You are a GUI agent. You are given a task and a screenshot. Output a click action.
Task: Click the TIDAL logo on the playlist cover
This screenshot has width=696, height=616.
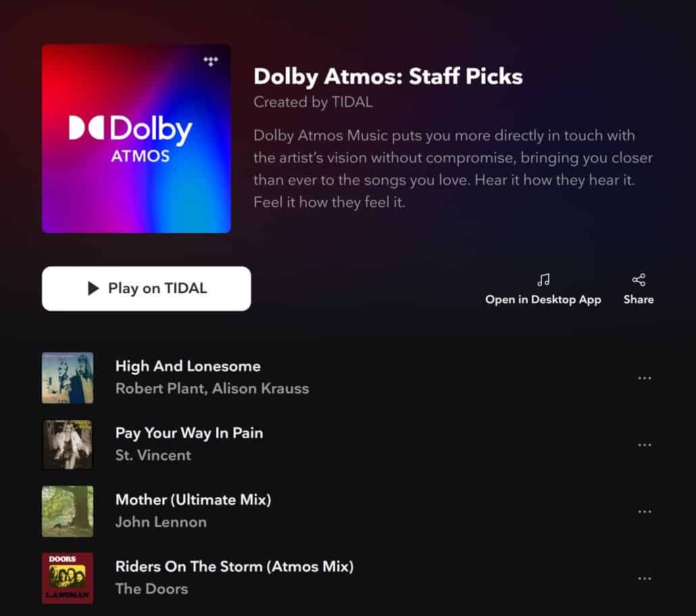[x=211, y=61]
